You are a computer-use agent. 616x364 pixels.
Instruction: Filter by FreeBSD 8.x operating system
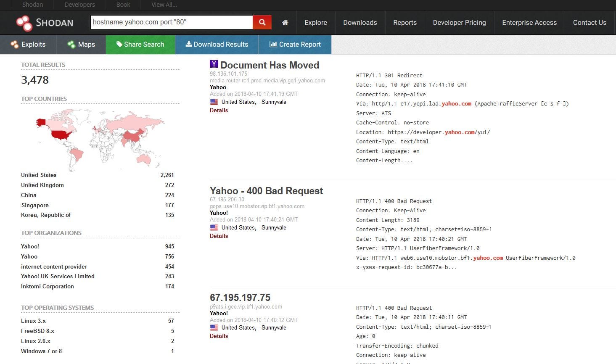(x=37, y=331)
